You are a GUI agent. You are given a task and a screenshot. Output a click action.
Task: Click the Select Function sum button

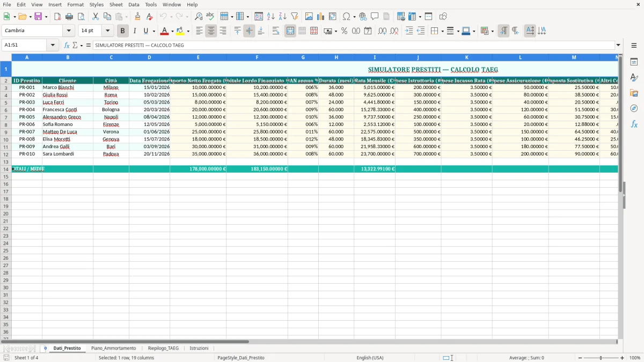point(75,46)
